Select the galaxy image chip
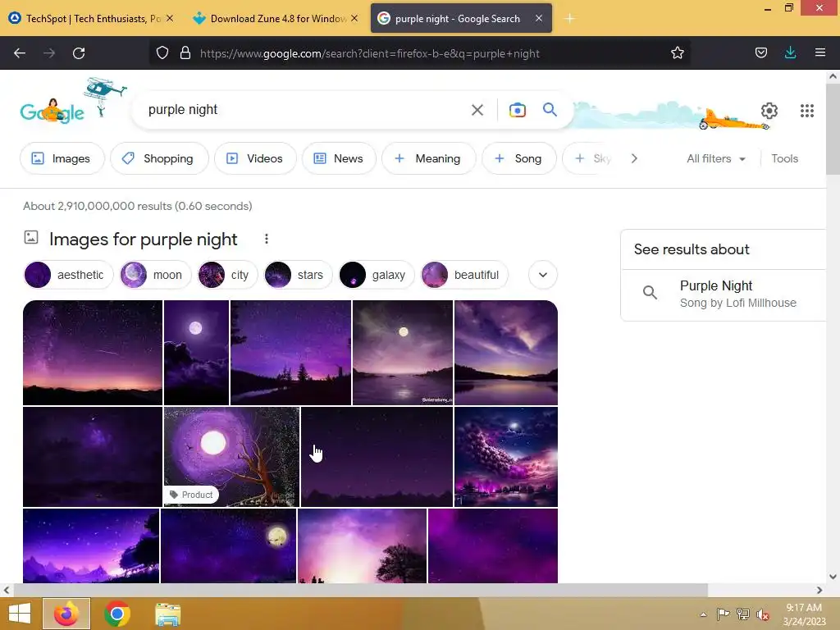This screenshot has width=840, height=630. point(376,275)
